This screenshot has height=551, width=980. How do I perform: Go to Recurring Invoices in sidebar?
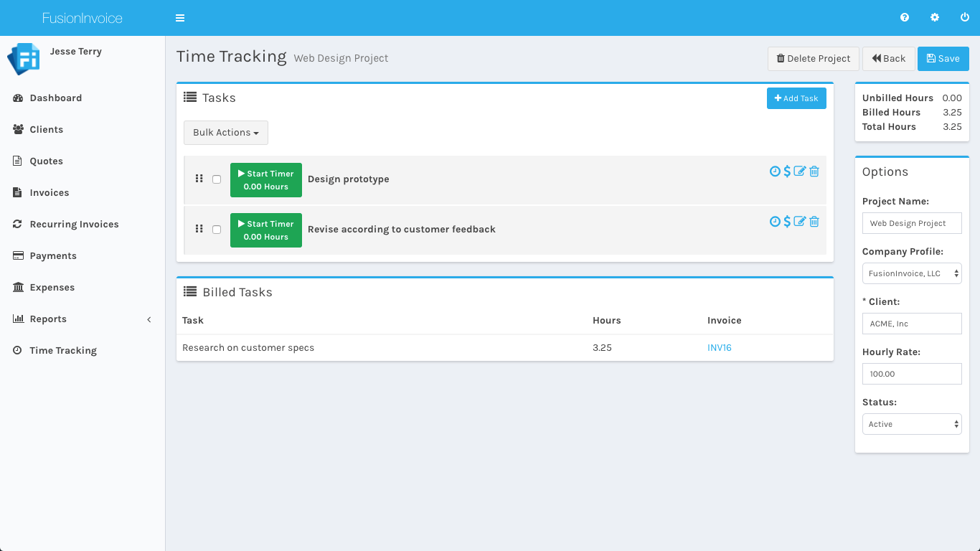[74, 225]
